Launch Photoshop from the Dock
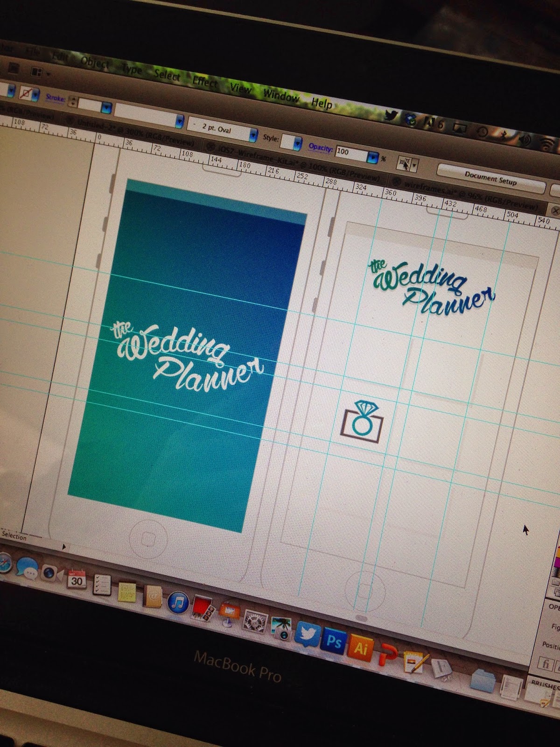 (x=334, y=641)
